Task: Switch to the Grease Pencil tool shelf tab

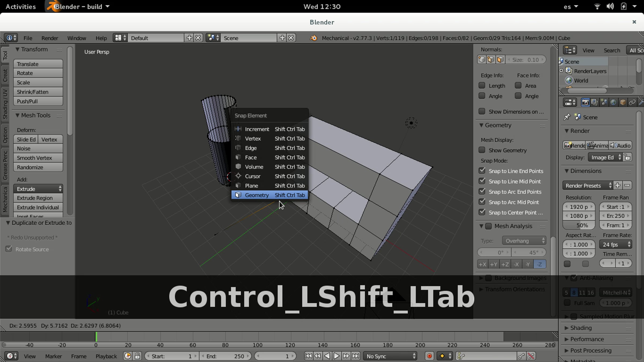Action: (5, 165)
